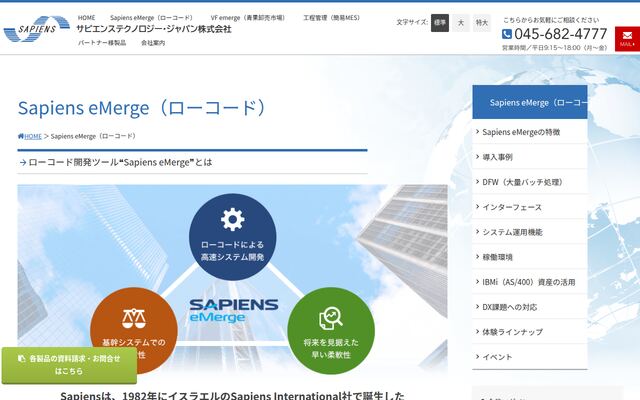The height and width of the screenshot is (400, 640).
Task: Open IBMi（AS/400）資産の活用 in the sidebar
Action: point(530,282)
